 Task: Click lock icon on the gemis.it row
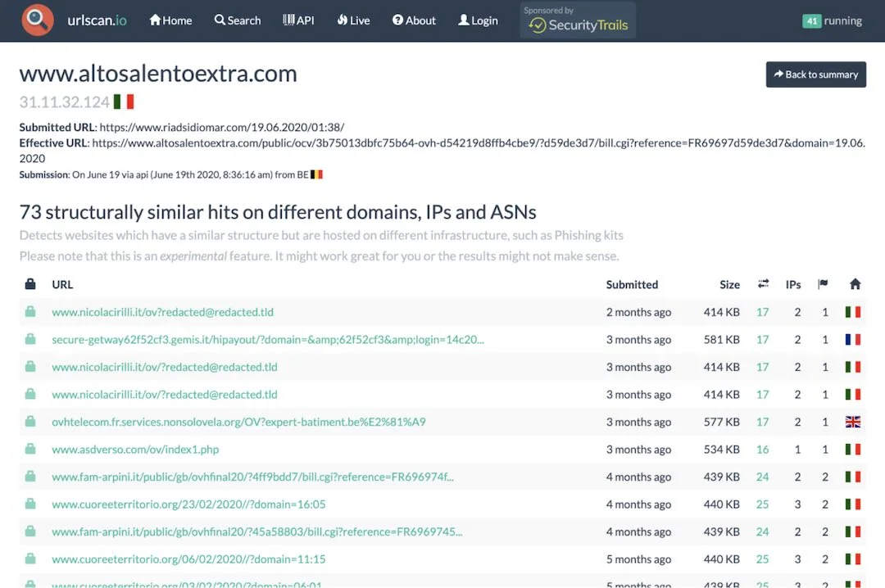point(30,339)
